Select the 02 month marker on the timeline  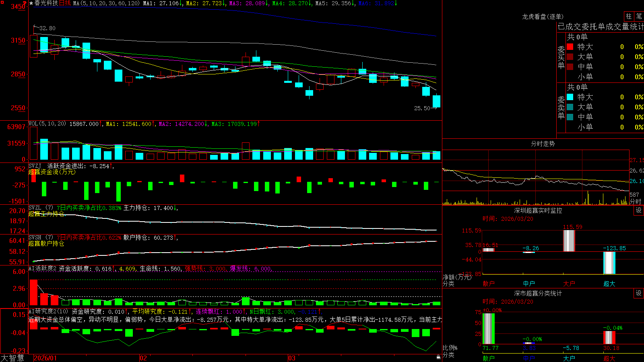143,358
